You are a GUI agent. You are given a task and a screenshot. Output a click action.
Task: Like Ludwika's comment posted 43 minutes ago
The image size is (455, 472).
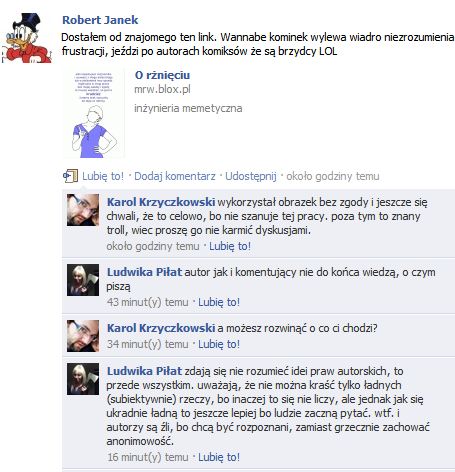219,302
